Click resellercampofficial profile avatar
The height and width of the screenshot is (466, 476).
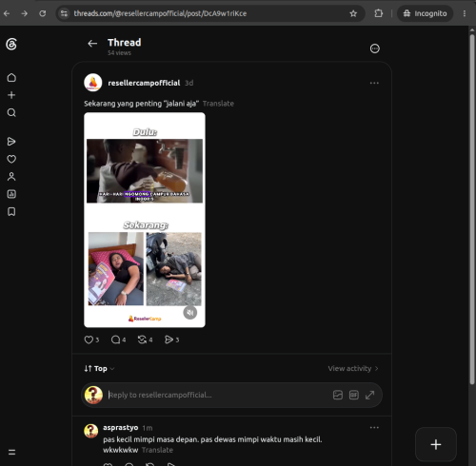click(x=93, y=83)
